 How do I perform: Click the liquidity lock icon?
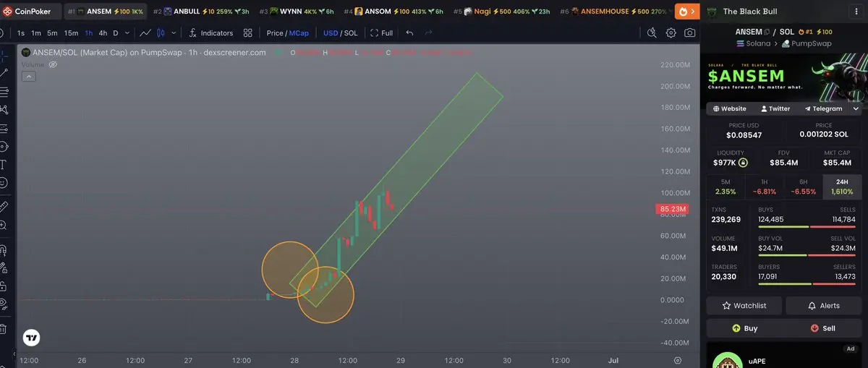[x=742, y=163]
